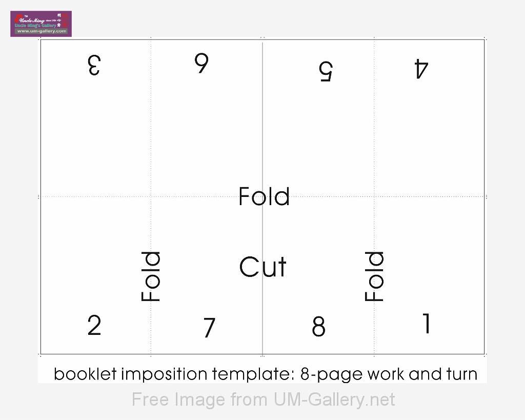Select the right rotated Fold label

[375, 276]
